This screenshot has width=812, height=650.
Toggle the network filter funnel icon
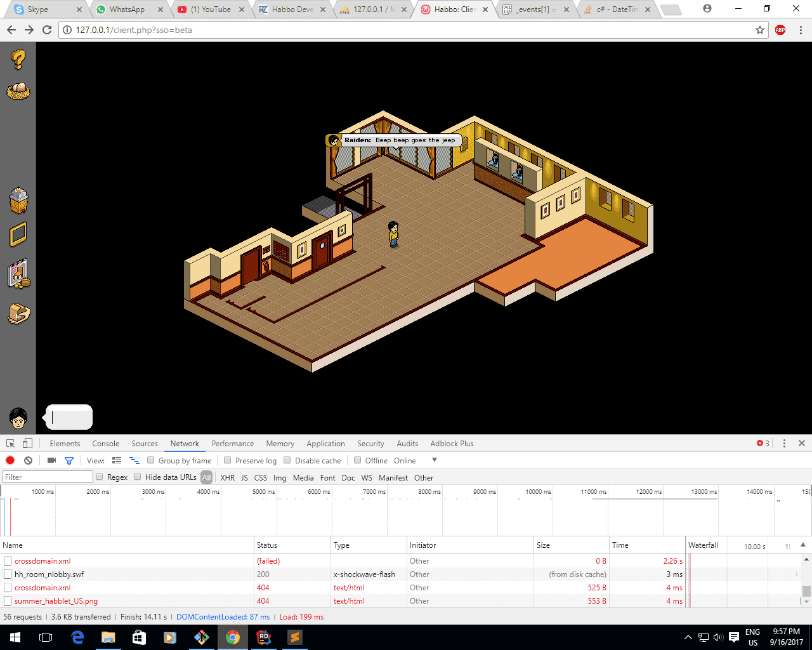tap(69, 460)
